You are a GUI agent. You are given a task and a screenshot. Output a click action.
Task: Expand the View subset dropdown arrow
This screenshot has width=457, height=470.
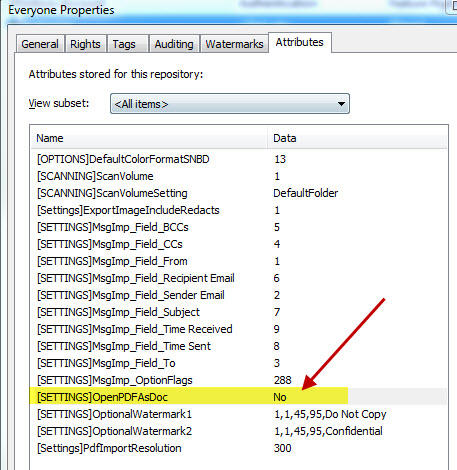tap(341, 104)
